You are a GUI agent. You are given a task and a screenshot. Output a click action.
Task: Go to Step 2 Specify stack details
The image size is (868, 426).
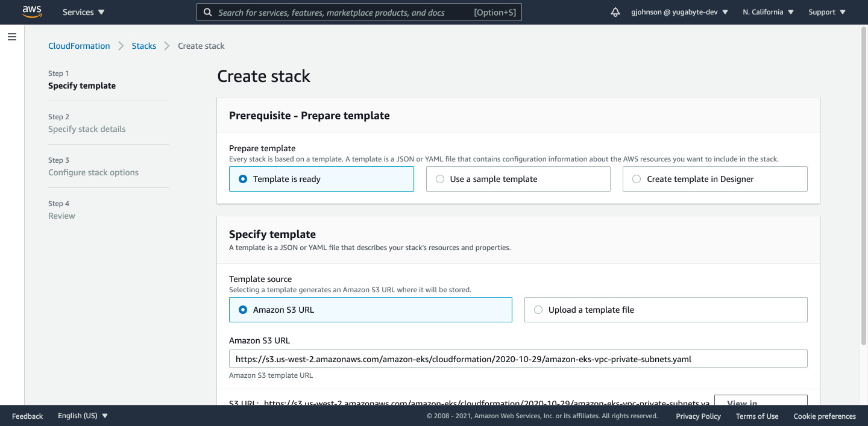tap(86, 129)
